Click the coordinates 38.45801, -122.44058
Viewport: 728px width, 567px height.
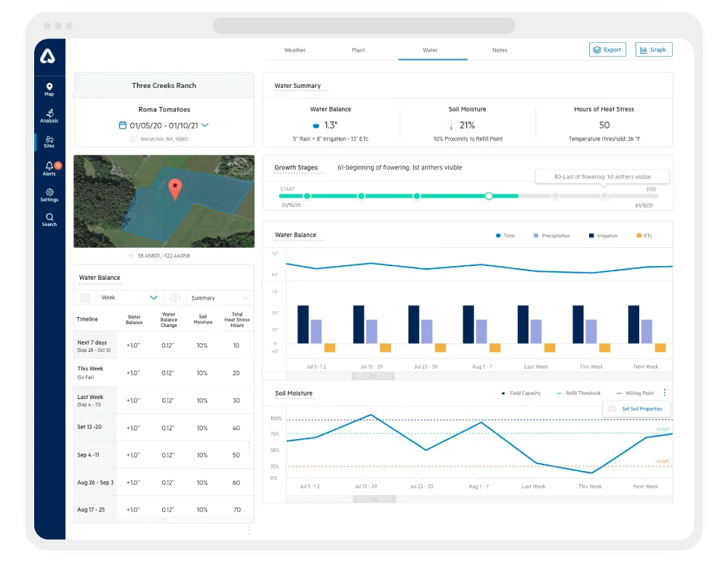[x=164, y=256]
